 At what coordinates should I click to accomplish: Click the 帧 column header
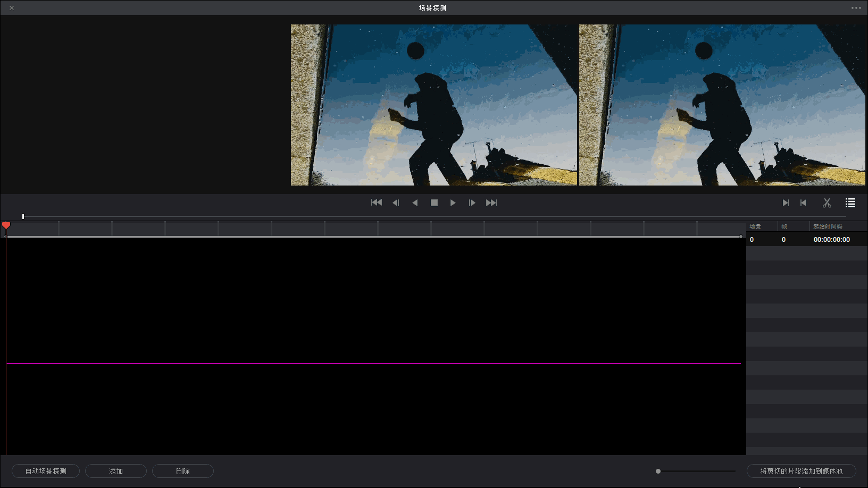tap(784, 226)
